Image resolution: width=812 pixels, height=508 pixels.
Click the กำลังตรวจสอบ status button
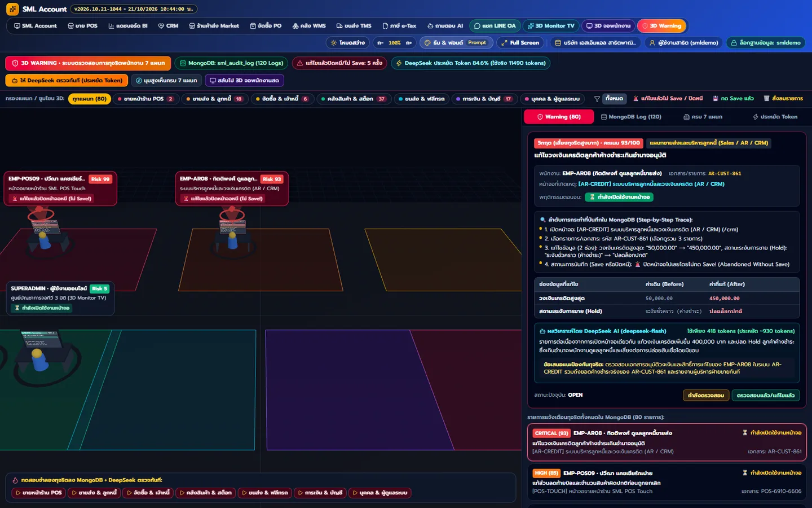(706, 396)
